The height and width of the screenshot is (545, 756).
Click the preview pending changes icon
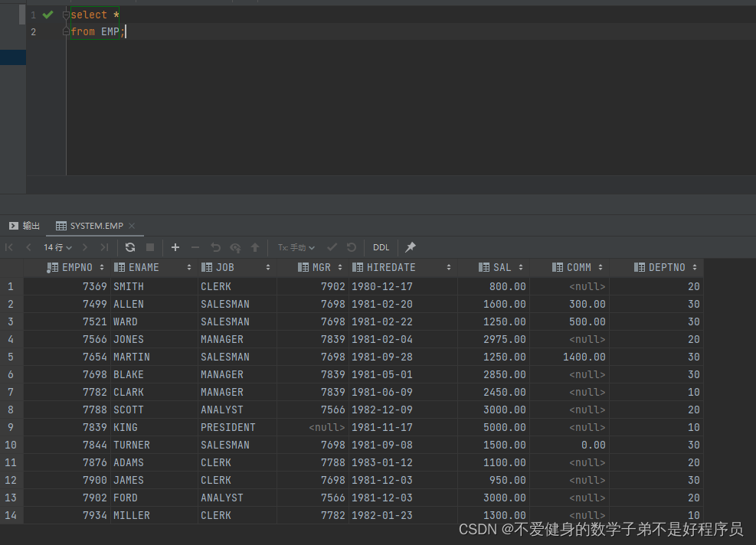tap(235, 247)
